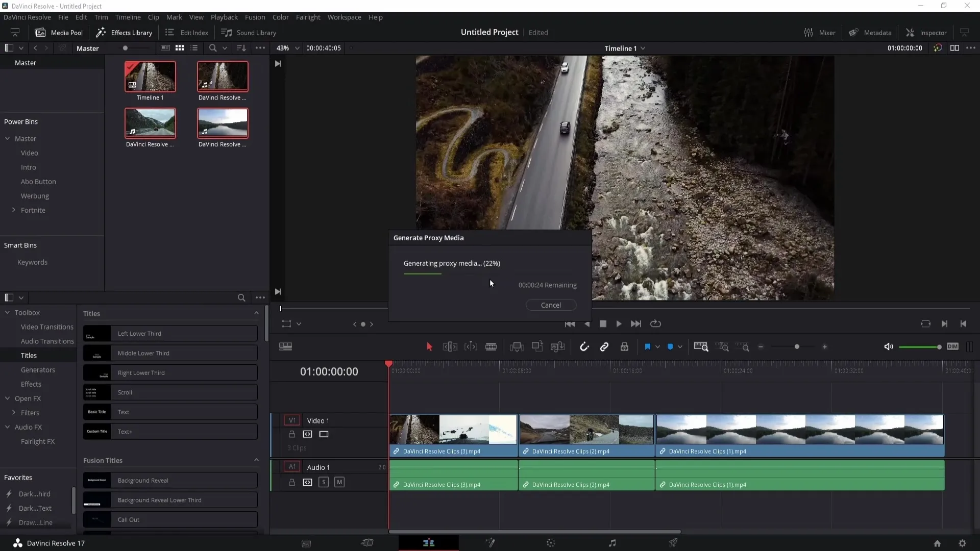Open Project Settings gear icon
Viewport: 980px width, 551px height.
pos(962,543)
